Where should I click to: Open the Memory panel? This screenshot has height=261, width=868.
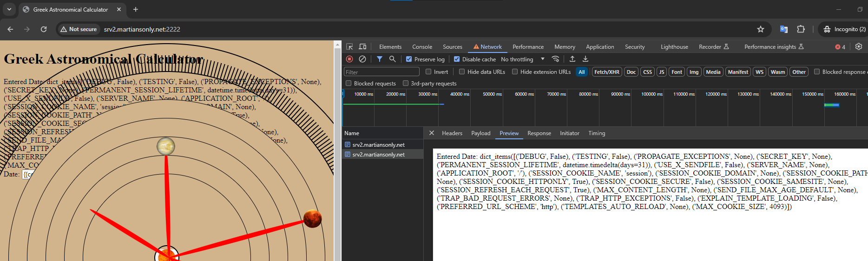[565, 47]
